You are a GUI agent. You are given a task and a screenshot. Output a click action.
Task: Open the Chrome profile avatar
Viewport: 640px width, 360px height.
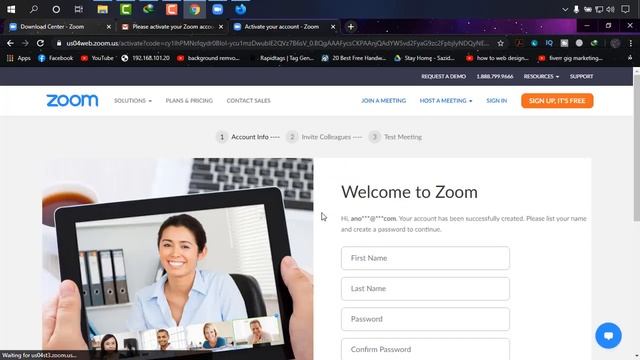tap(616, 43)
